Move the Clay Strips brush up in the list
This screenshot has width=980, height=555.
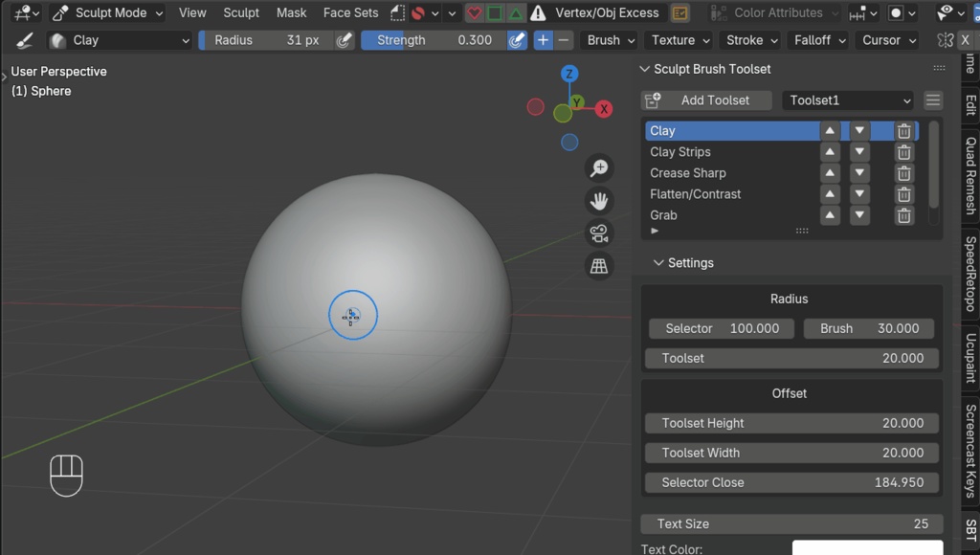tap(829, 151)
